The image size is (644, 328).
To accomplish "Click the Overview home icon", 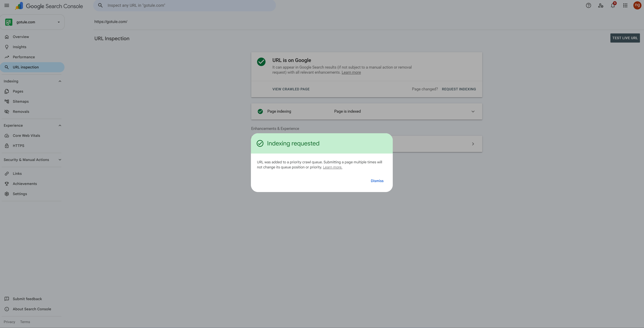I will (x=7, y=37).
